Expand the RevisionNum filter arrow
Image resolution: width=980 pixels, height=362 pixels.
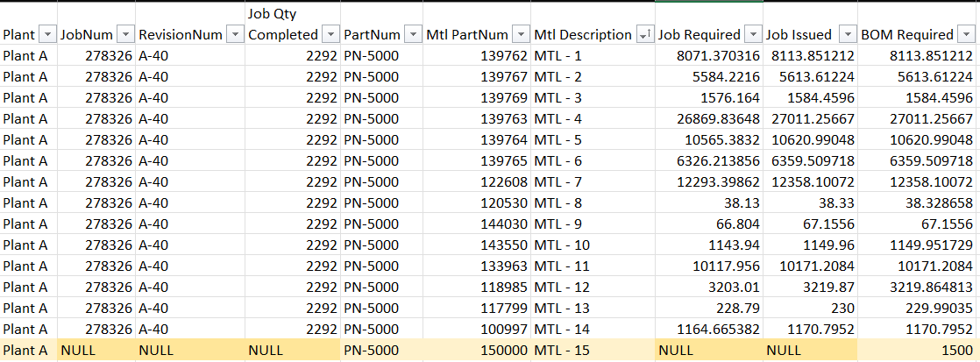[x=235, y=35]
